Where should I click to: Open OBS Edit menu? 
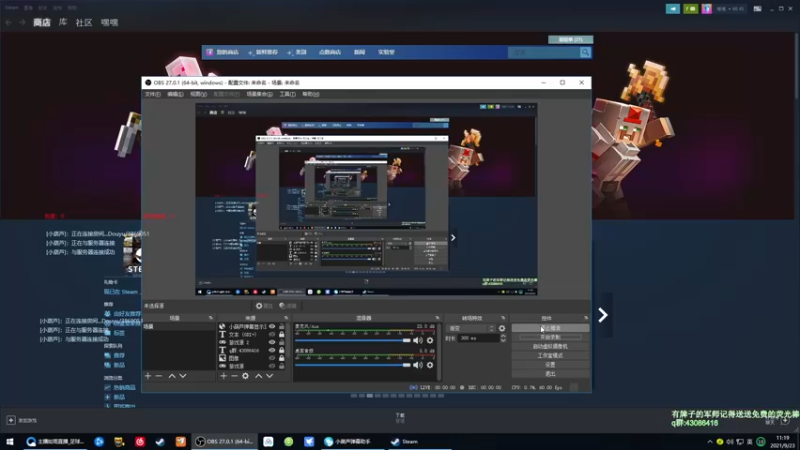[175, 94]
